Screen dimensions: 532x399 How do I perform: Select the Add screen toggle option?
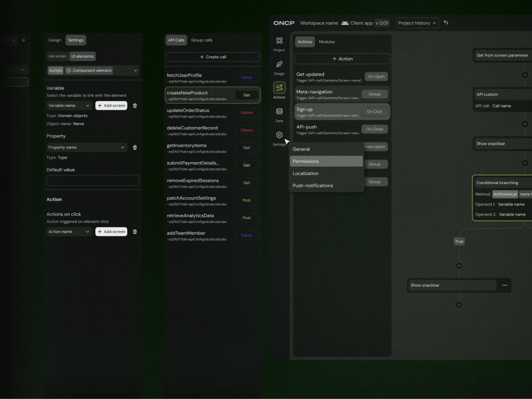[x=57, y=56]
